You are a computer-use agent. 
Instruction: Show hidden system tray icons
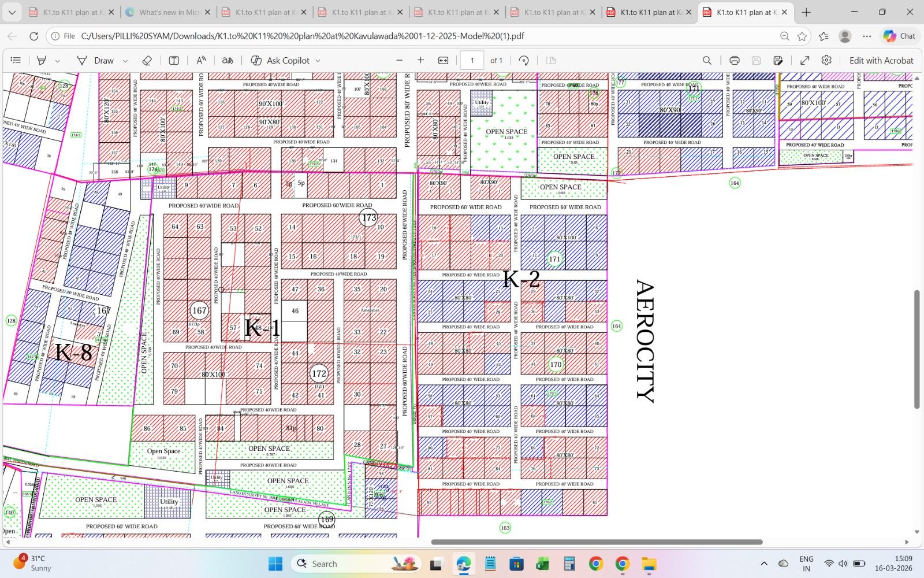pyautogui.click(x=764, y=564)
